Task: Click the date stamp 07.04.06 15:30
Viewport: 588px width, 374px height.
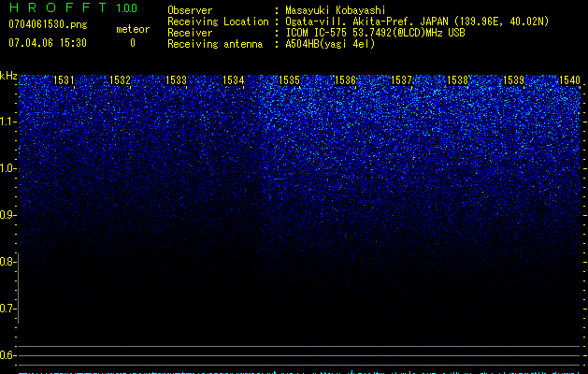Action: coord(48,43)
